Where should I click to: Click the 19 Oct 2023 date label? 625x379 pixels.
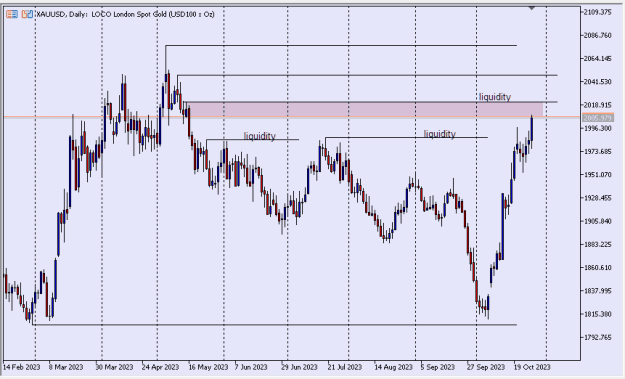point(532,367)
